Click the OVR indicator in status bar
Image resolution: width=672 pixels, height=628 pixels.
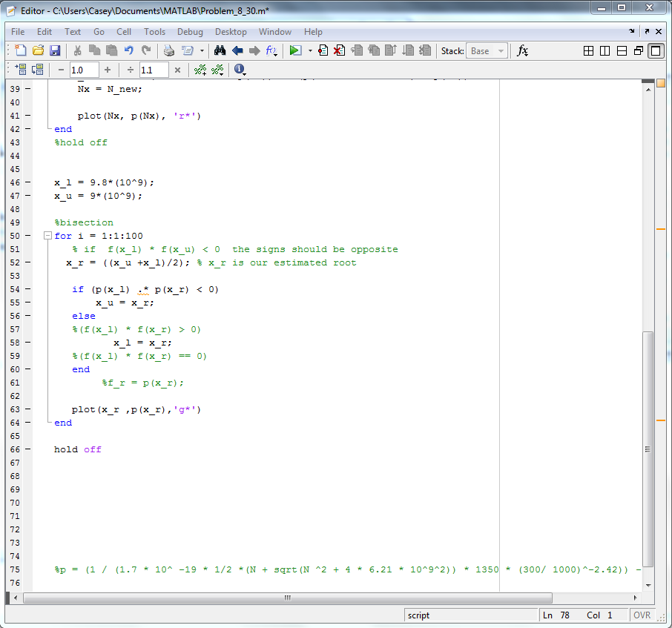(x=642, y=615)
